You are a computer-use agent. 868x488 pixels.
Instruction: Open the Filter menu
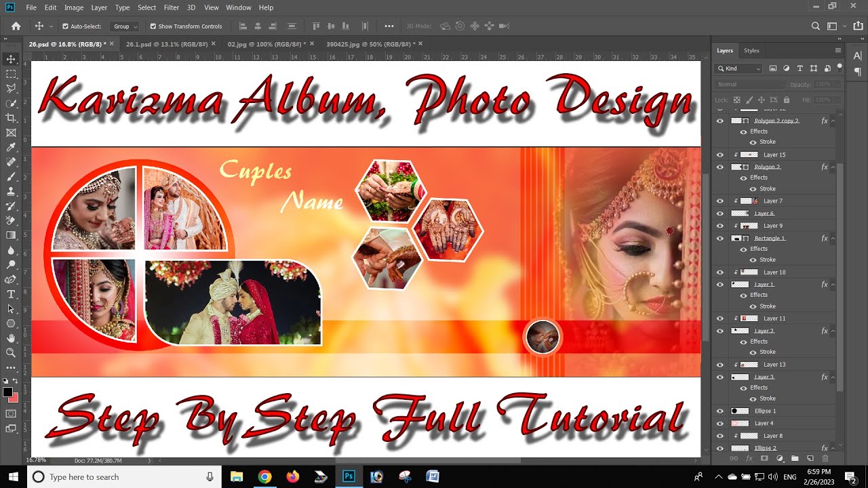[172, 7]
